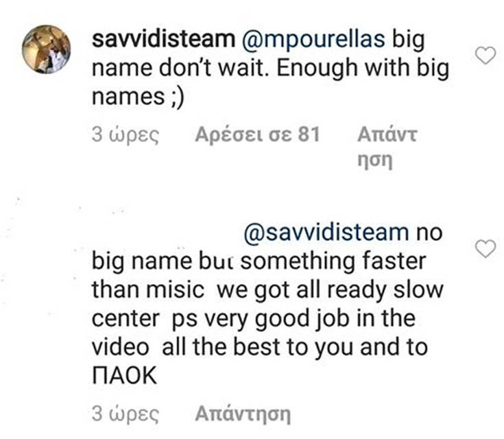Screen dimensions: 504x439
Task: Open the savvidisteam username in bold
Action: [163, 39]
